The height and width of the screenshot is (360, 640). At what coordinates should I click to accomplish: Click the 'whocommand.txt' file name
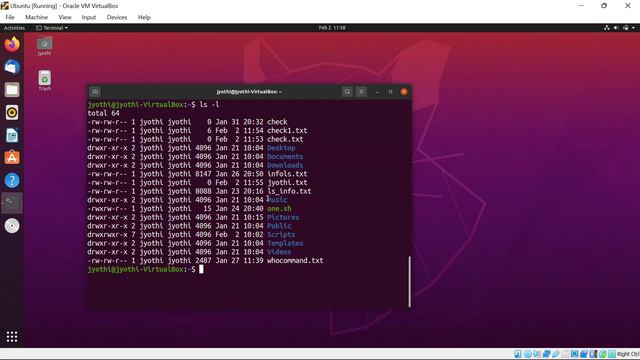pyautogui.click(x=295, y=260)
